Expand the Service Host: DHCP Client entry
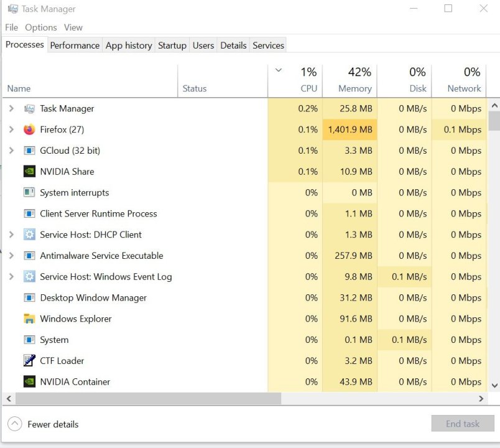 pos(12,235)
